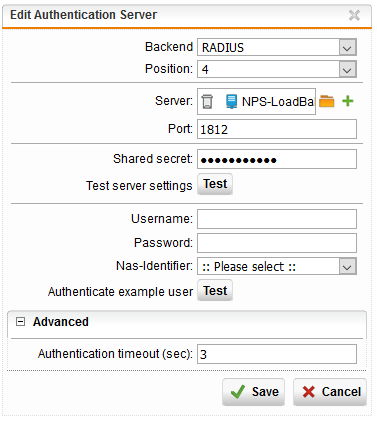Test the server settings
Viewport: 377px width, 421px height.
click(215, 184)
